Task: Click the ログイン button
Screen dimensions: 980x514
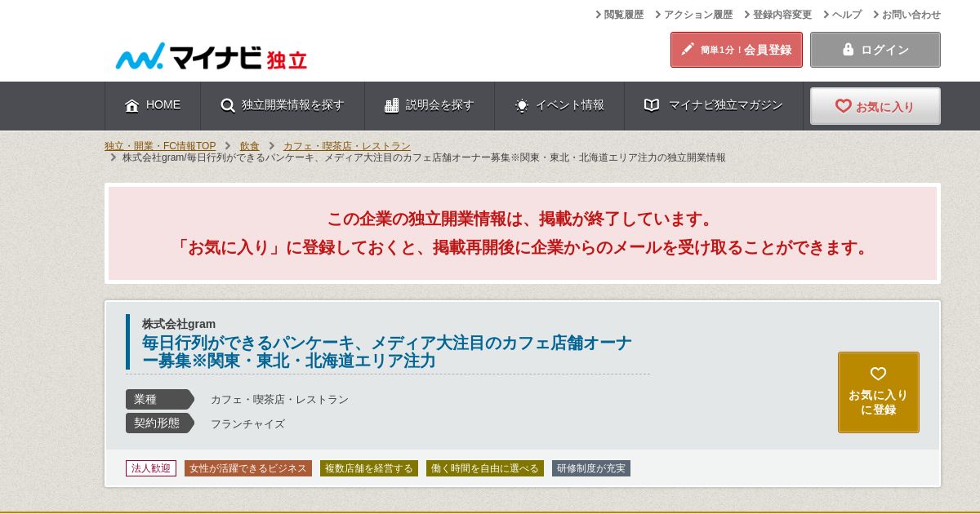Action: point(875,50)
